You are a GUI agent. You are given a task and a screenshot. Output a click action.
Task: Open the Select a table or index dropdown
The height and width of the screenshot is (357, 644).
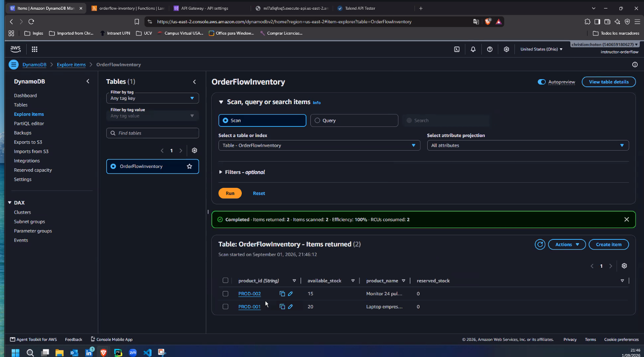319,146
